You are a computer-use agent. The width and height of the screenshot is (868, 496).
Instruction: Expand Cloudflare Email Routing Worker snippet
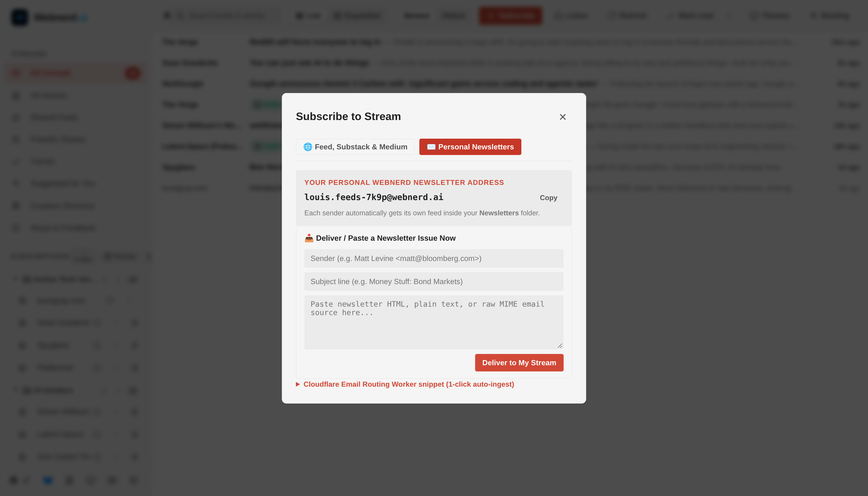[405, 384]
